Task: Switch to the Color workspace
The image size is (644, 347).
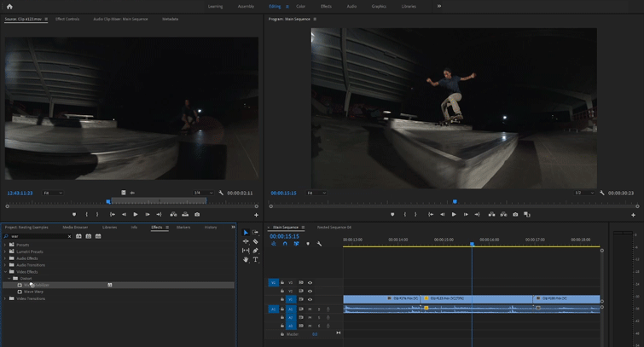Action: point(300,6)
